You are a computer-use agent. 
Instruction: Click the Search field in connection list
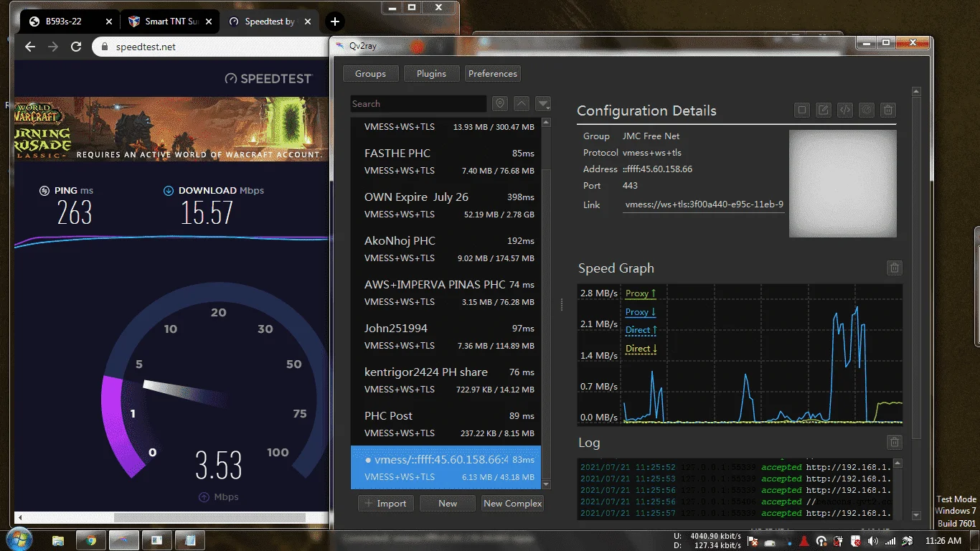point(418,104)
